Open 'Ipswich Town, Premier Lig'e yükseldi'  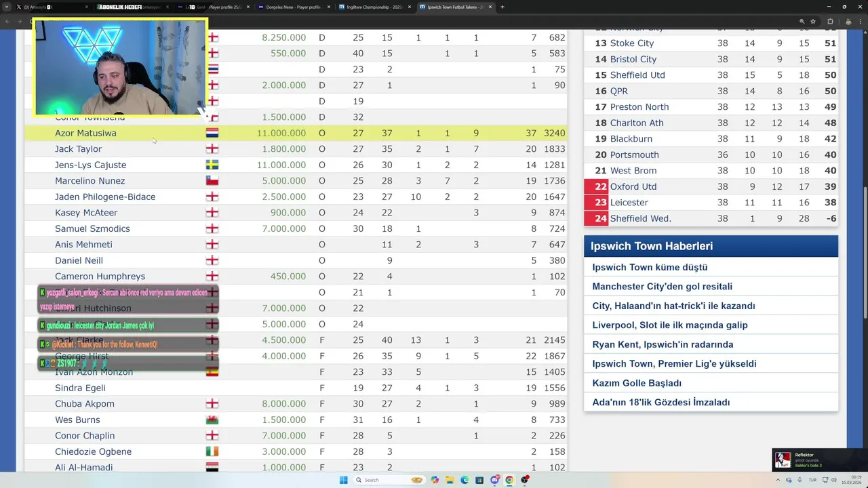coord(674,364)
